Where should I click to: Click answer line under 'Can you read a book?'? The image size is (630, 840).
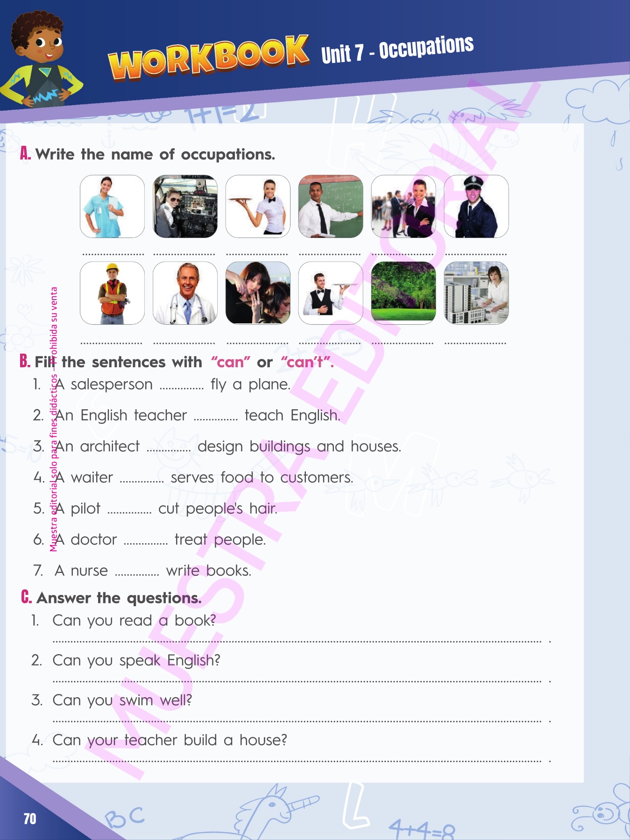(297, 641)
